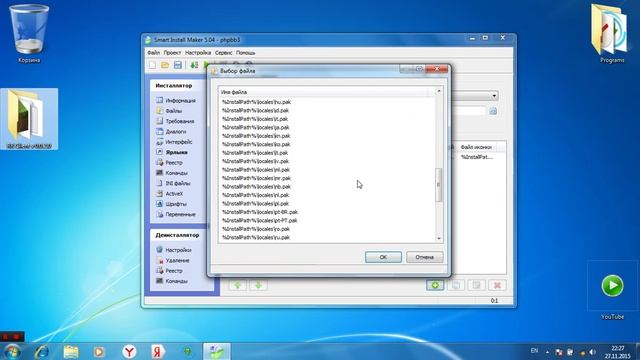Select locales\ru.pak in the file list
This screenshot has width=640, height=360.
pos(256,237)
